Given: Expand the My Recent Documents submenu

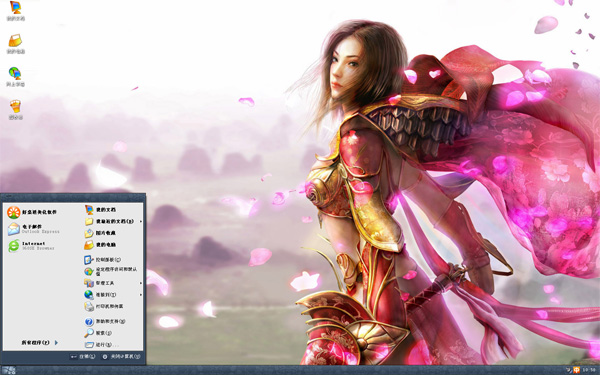Looking at the screenshot, I should pyautogui.click(x=113, y=221).
